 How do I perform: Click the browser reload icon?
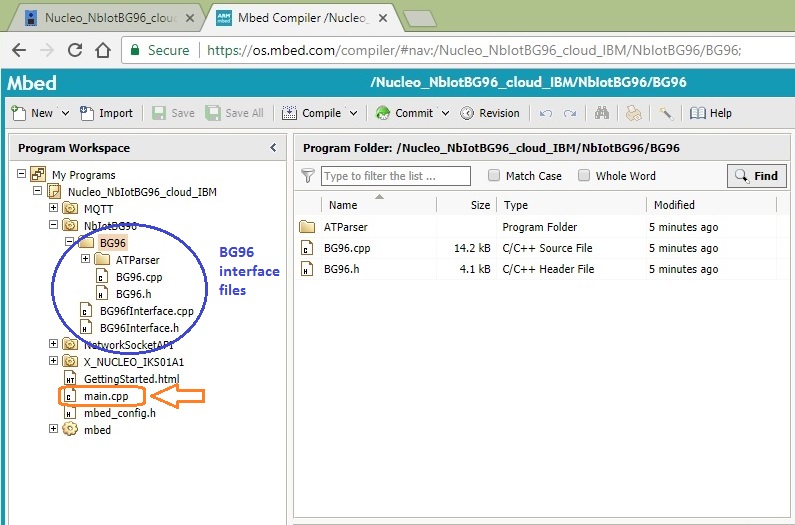pyautogui.click(x=75, y=50)
